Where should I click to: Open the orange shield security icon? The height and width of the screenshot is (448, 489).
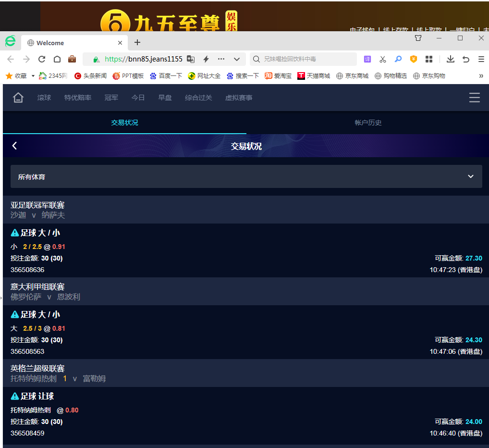click(x=414, y=59)
